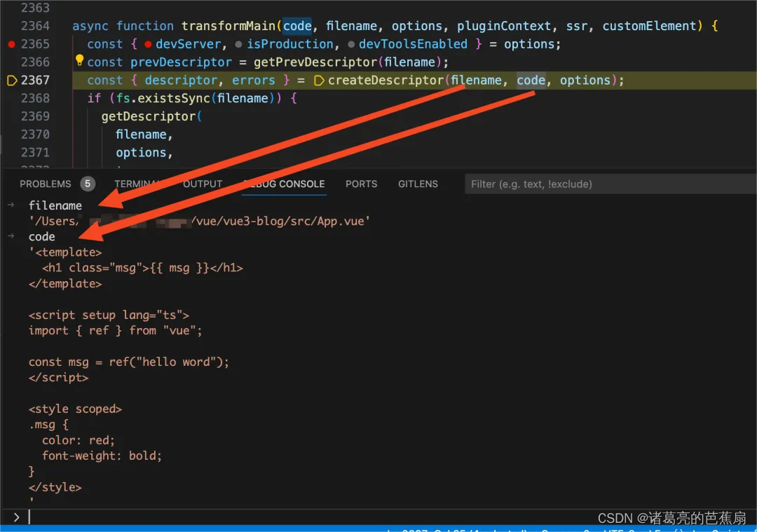The height and width of the screenshot is (532, 757).
Task: Click the '<style scoped>' output line
Action: 75,409
